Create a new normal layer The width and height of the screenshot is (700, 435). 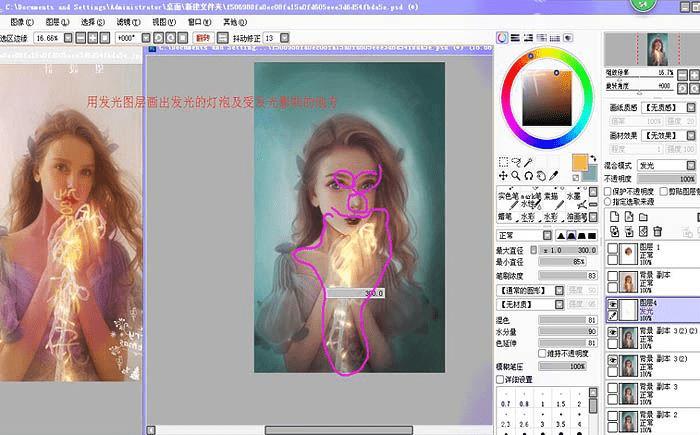tap(615, 217)
